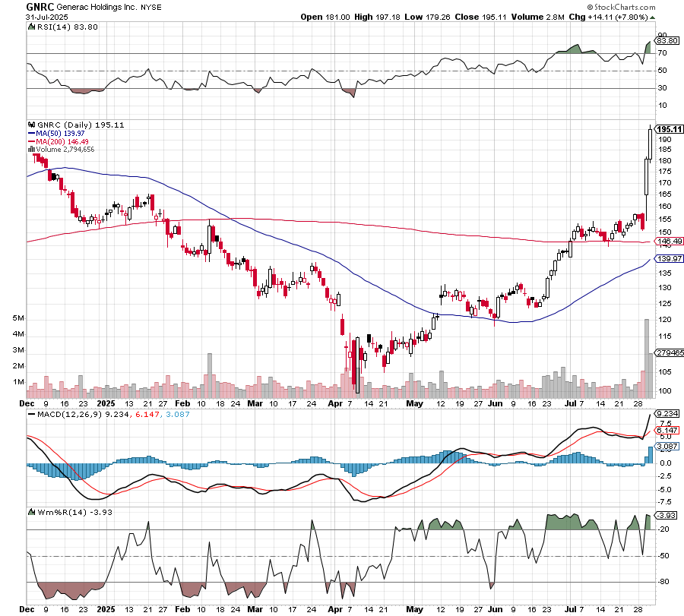Click the -80 label on Williams %R axis
684x616 pixels.
(663, 582)
